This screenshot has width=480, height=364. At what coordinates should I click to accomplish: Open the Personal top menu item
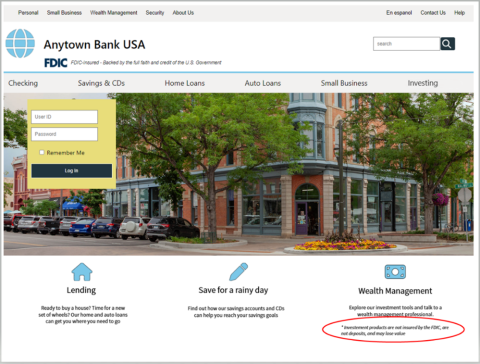28,13
